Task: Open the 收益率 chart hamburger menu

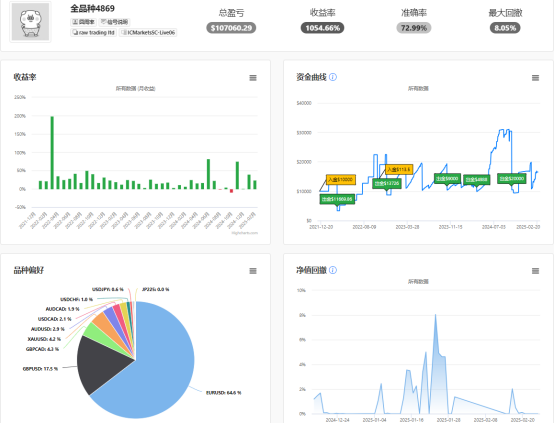Action: [253, 78]
